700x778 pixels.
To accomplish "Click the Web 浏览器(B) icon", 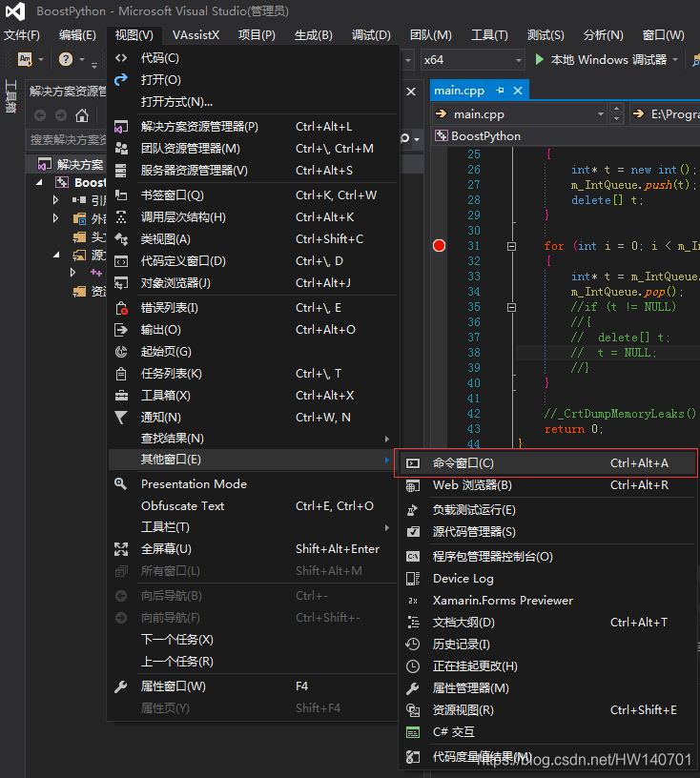I will pyautogui.click(x=413, y=485).
